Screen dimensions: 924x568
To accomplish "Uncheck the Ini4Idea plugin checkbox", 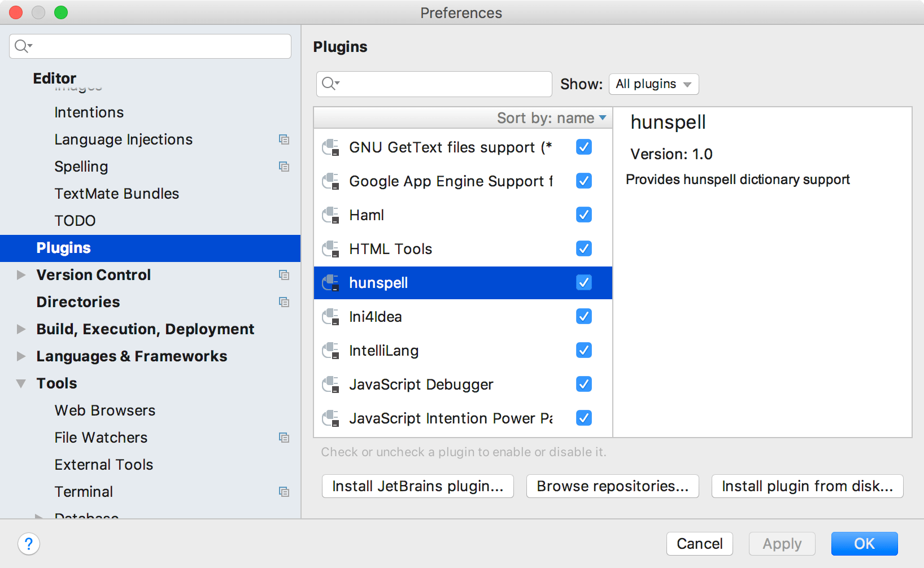I will point(583,316).
